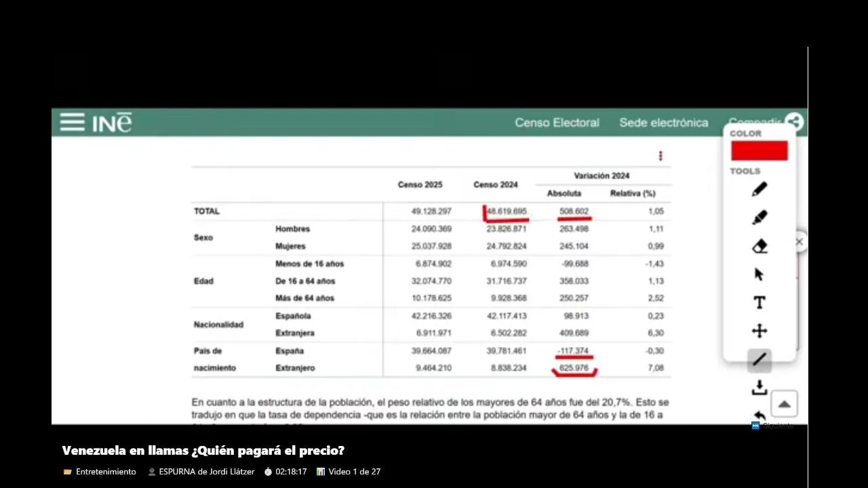The height and width of the screenshot is (488, 868).
Task: Select the arrow pointer tool
Action: coord(759,274)
